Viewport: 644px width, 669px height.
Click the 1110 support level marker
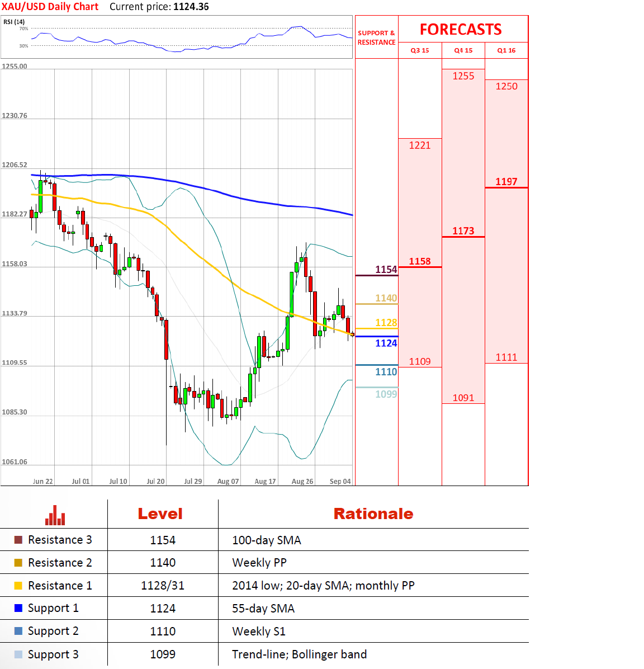click(386, 371)
